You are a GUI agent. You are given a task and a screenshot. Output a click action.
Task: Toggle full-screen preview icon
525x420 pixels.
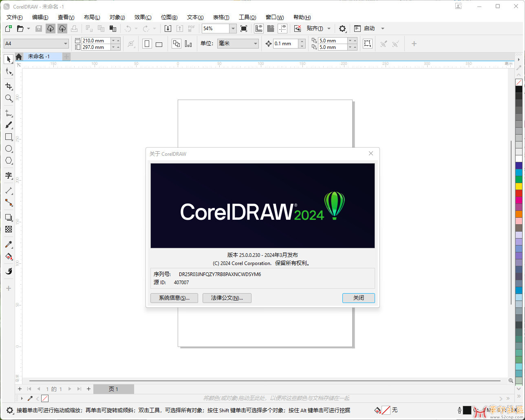click(x=244, y=29)
